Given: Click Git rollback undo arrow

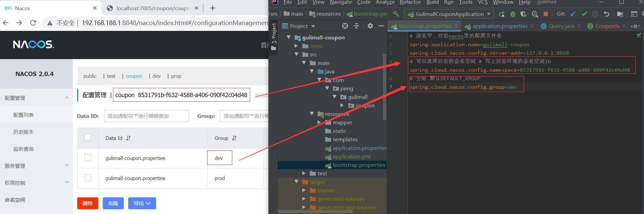Looking at the screenshot, I should coord(606,14).
